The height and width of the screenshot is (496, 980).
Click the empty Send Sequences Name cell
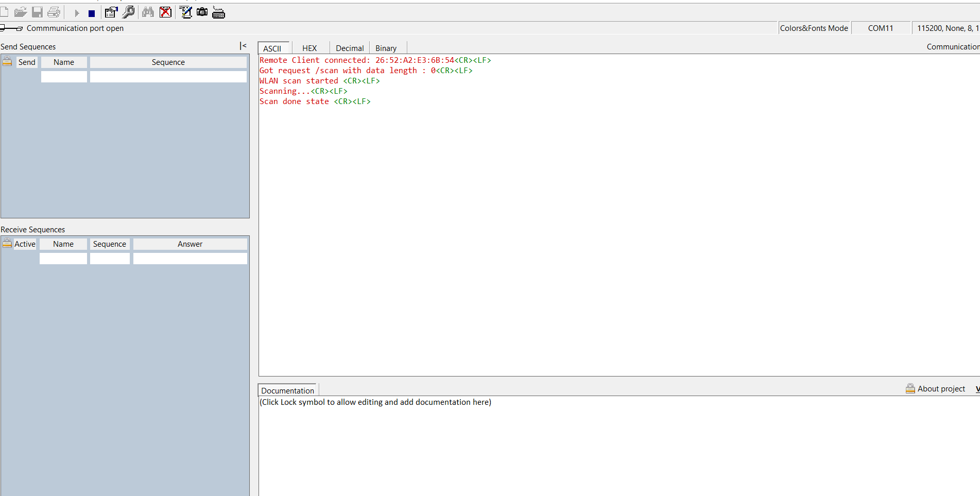(x=64, y=77)
